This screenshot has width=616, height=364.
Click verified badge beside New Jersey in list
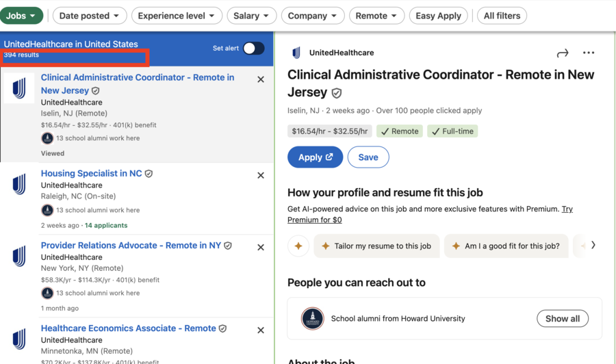point(95,91)
